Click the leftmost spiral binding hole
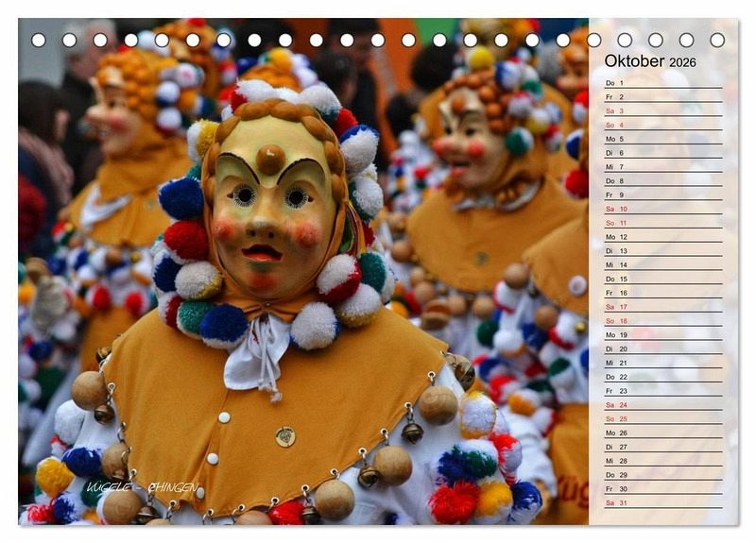This screenshot has width=756, height=543. coord(39,40)
